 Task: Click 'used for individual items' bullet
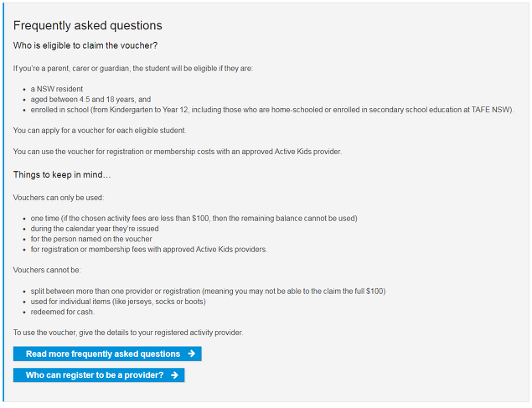pyautogui.click(x=118, y=302)
